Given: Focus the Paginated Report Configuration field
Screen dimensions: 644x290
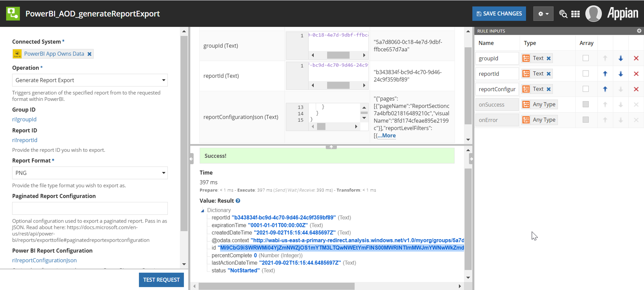Looking at the screenshot, I should (90, 208).
